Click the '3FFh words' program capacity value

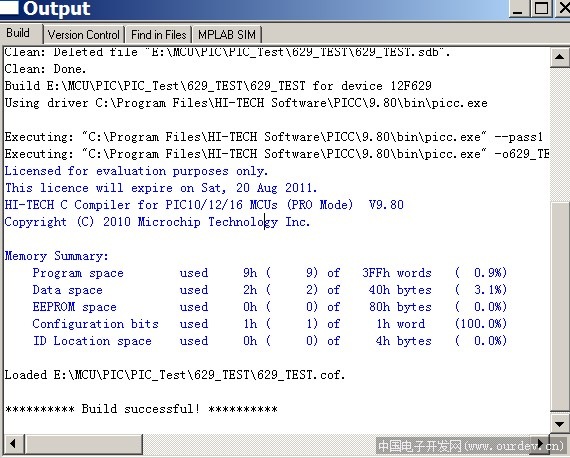tap(397, 273)
